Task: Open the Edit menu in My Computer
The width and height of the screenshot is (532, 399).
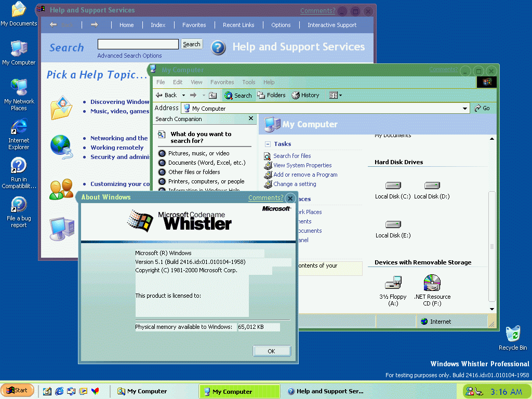Action: pyautogui.click(x=178, y=82)
